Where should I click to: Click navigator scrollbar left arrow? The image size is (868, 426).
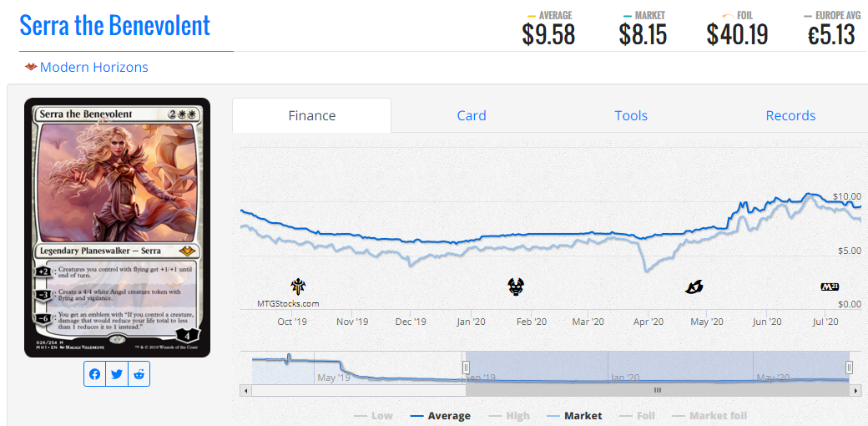coord(247,390)
